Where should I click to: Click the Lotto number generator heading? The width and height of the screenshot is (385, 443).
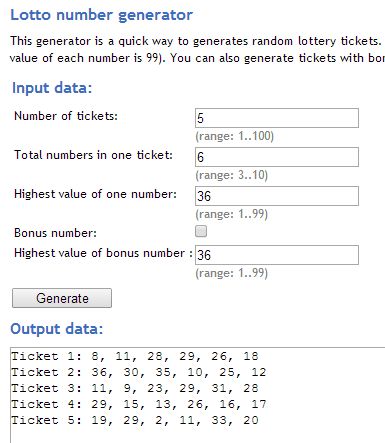102,15
